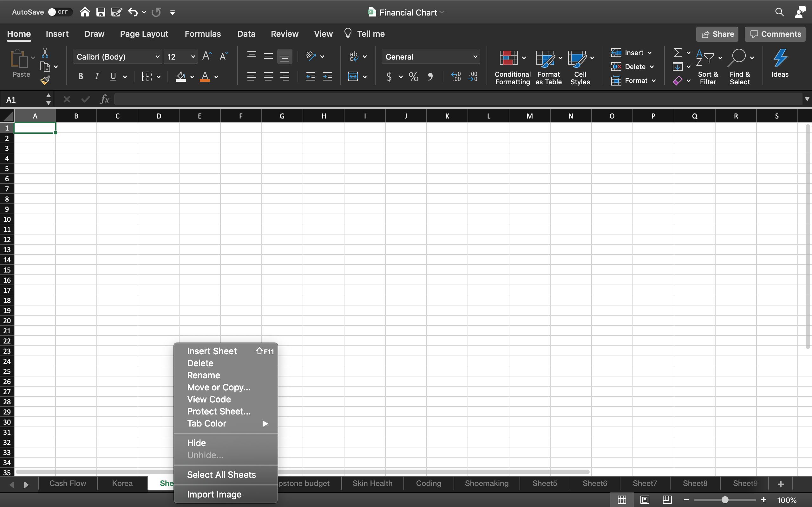Toggle Bold formatting
The image size is (812, 507).
[x=81, y=76]
